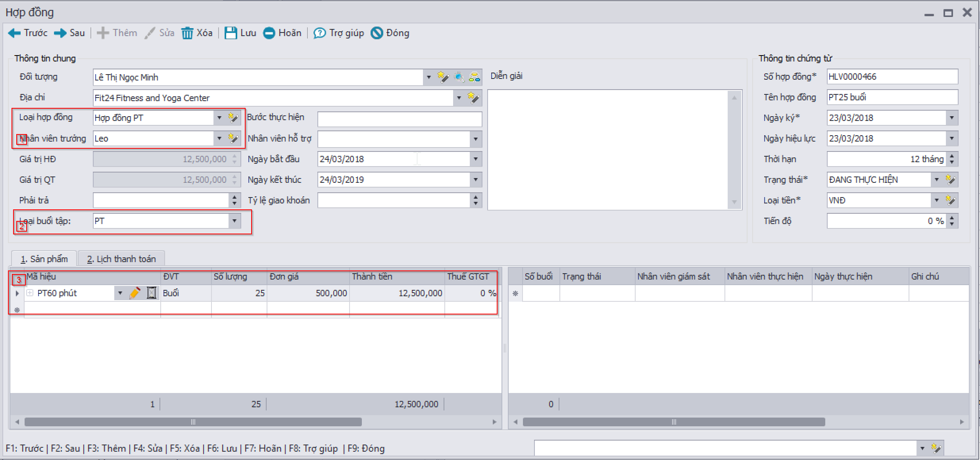Image resolution: width=980 pixels, height=460 pixels.
Task: Click quick-add icon next to Loại hợp đồng
Action: [x=233, y=118]
